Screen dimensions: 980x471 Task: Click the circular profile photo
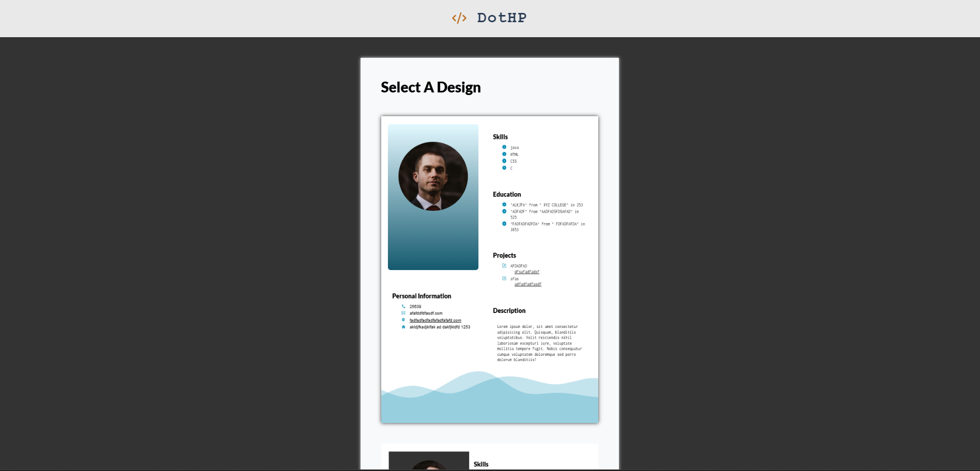tap(433, 176)
